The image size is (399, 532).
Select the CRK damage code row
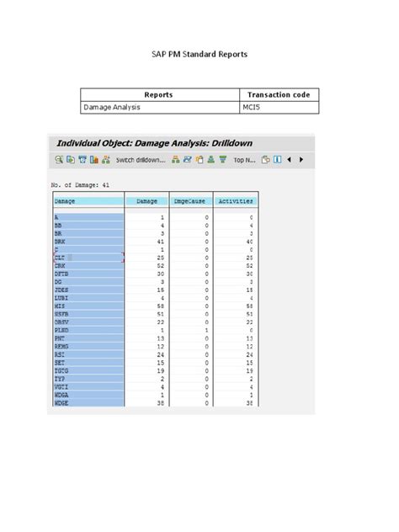pyautogui.click(x=88, y=266)
